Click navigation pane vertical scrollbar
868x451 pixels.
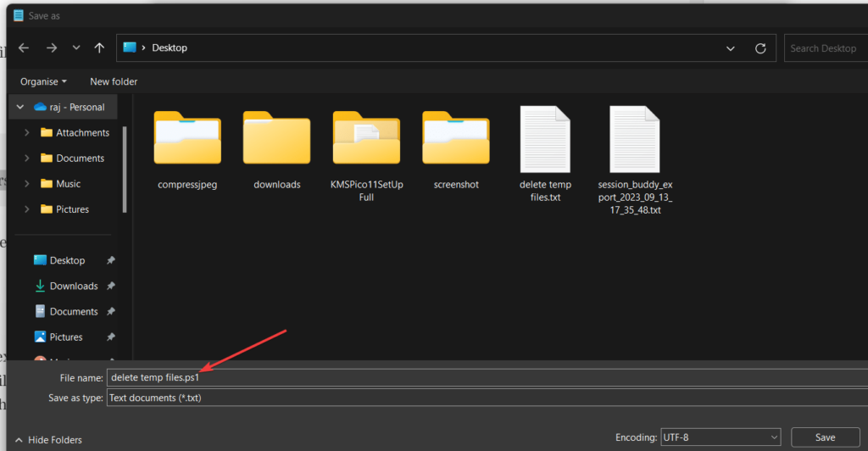125,170
